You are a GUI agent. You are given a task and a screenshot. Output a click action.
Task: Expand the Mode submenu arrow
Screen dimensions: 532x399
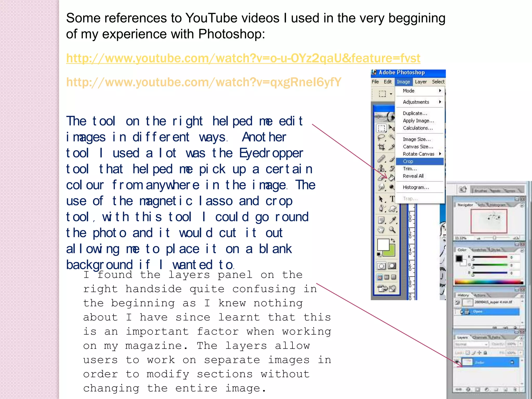440,91
